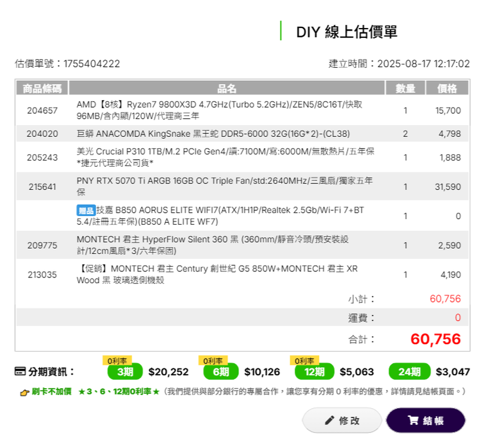This screenshot has width=485, height=448.
Task: Click barcode 213035
Action: coord(42,274)
